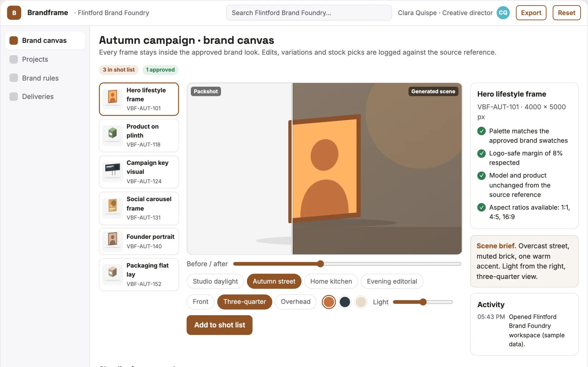Image resolution: width=588 pixels, height=367 pixels.
Task: Click the Packshot label on the preview
Action: 206,91
